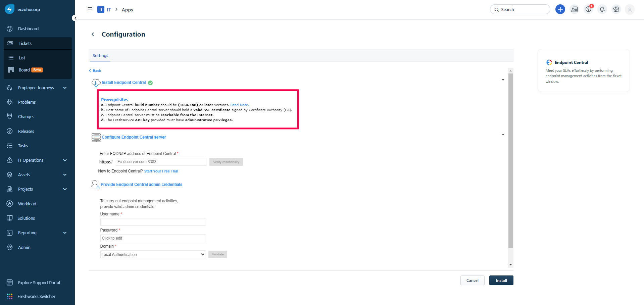This screenshot has width=644, height=305.
Task: Click the user profile avatar icon
Action: pos(630,9)
